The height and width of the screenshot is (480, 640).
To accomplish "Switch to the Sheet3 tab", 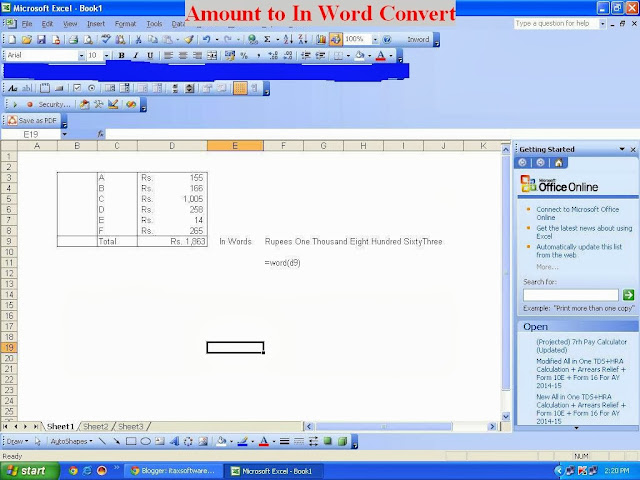I will [131, 427].
